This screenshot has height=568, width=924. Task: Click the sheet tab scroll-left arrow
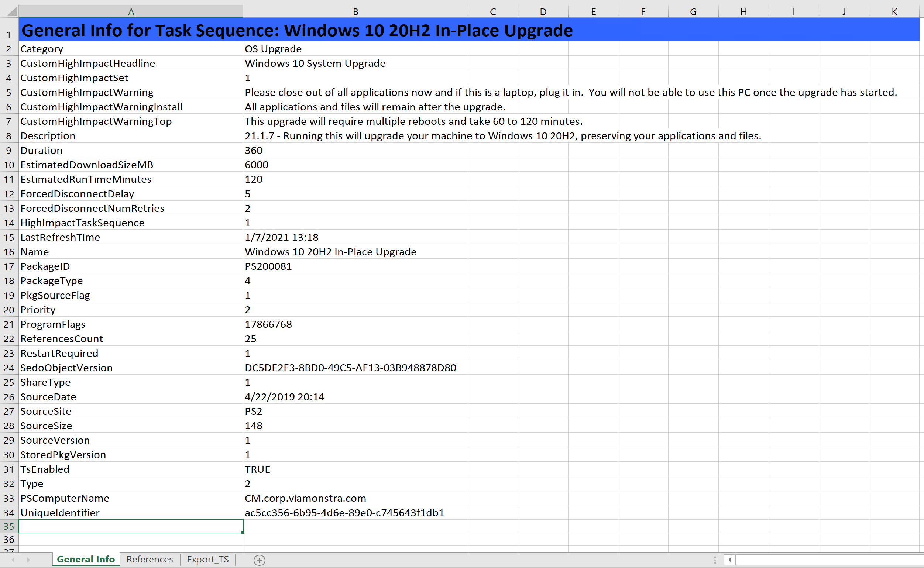13,560
